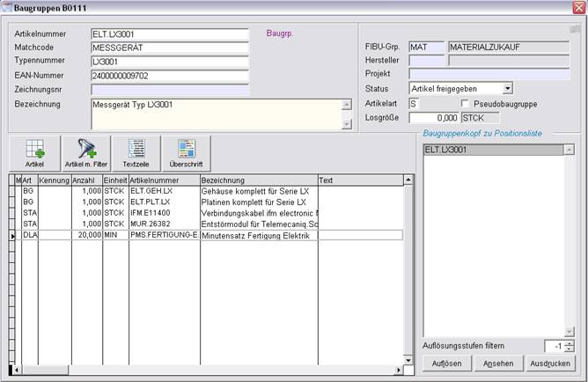Viewport: 588px width, 382px height.
Task: Click the Bezeichnung column header
Action: (x=258, y=180)
